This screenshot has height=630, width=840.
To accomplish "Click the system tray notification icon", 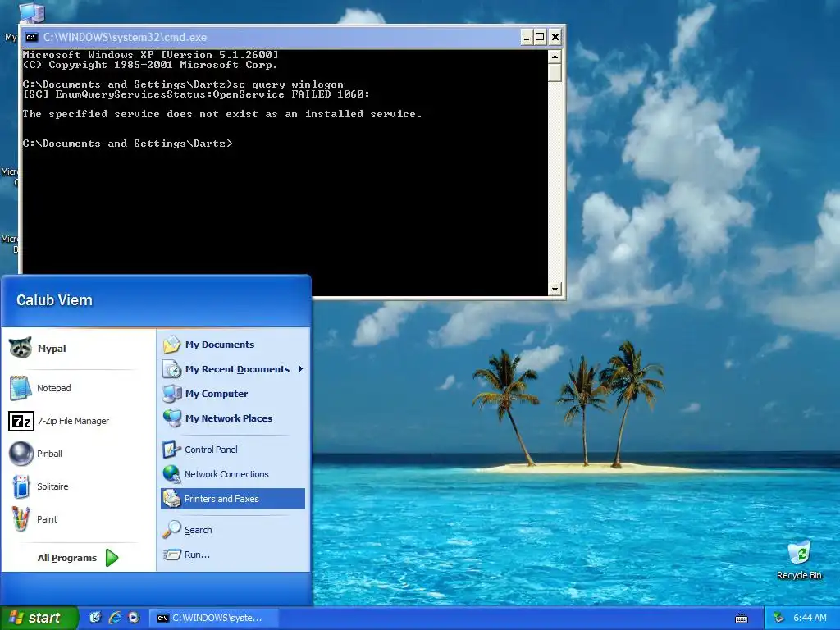I will [x=778, y=618].
